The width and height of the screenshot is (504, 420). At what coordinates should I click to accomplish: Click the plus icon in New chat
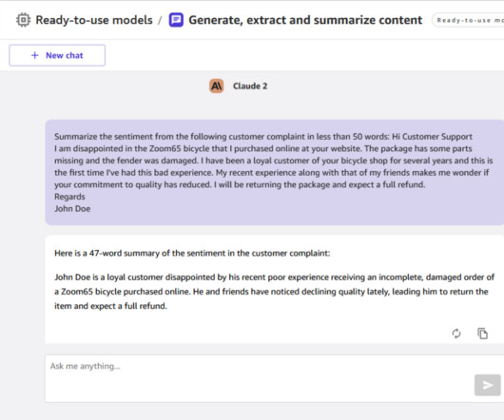(35, 55)
